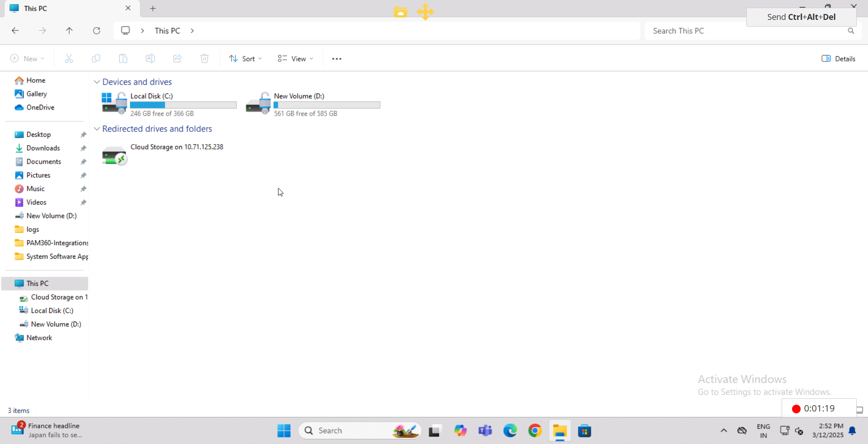Click the Rename icon in the toolbar

pos(150,58)
